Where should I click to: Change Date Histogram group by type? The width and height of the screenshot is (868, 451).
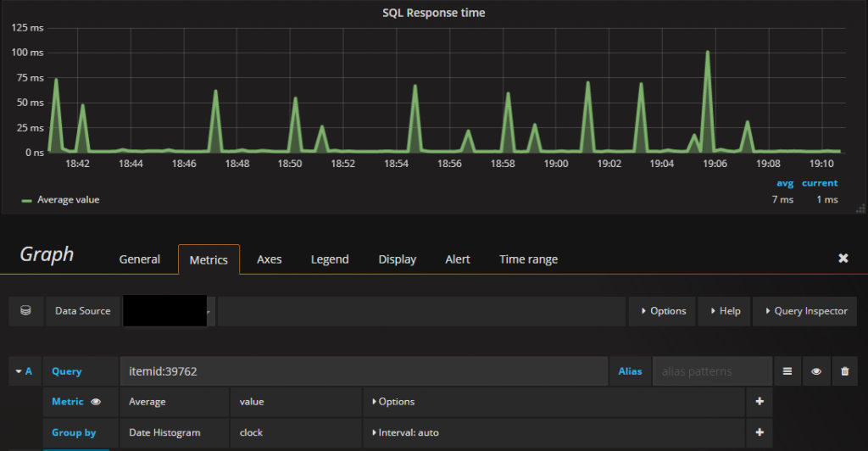tap(175, 432)
